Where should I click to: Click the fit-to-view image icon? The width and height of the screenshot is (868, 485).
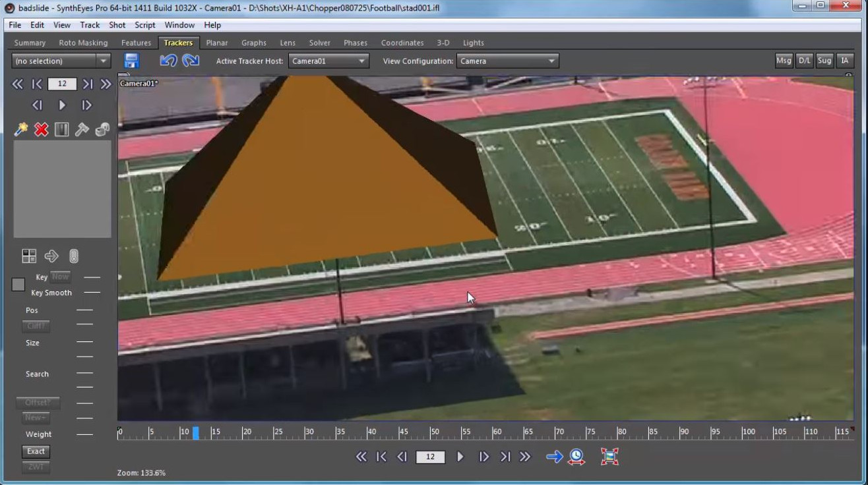tap(609, 457)
